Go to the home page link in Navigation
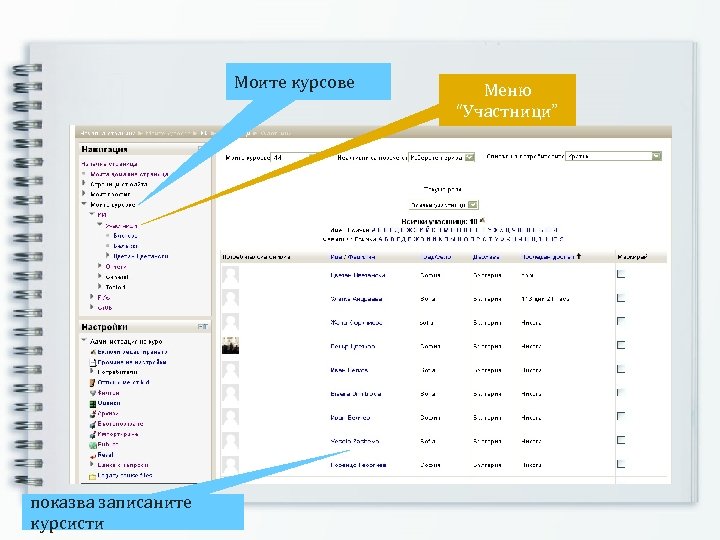720x540 pixels. (109, 164)
